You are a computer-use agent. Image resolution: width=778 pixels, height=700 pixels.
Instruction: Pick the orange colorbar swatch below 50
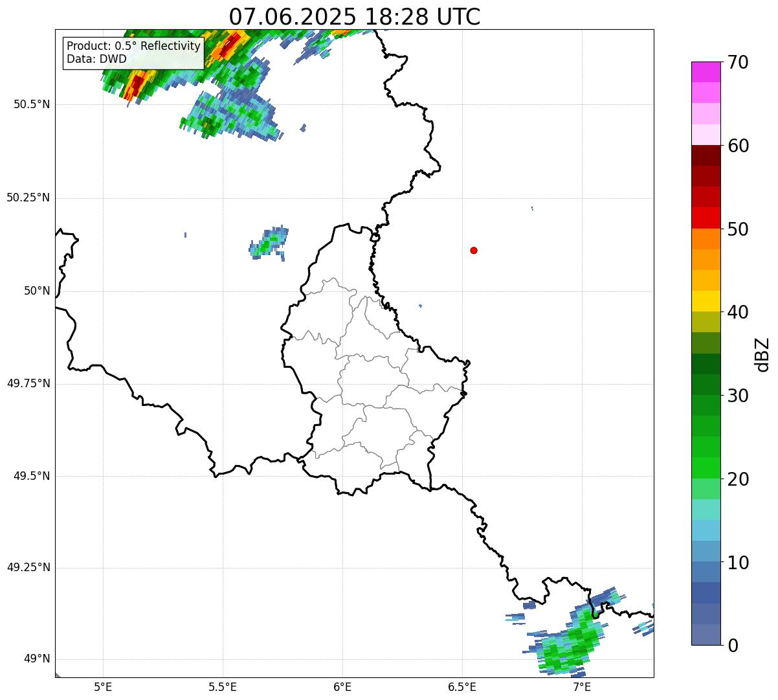(x=706, y=239)
